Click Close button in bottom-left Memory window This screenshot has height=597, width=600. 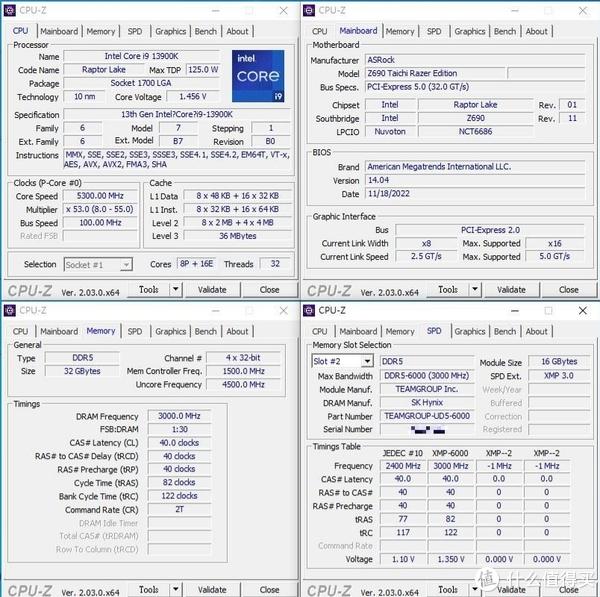coord(269,590)
